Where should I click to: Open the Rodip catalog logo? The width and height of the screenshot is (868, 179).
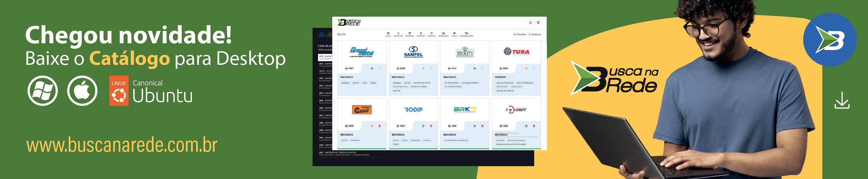coord(413,110)
